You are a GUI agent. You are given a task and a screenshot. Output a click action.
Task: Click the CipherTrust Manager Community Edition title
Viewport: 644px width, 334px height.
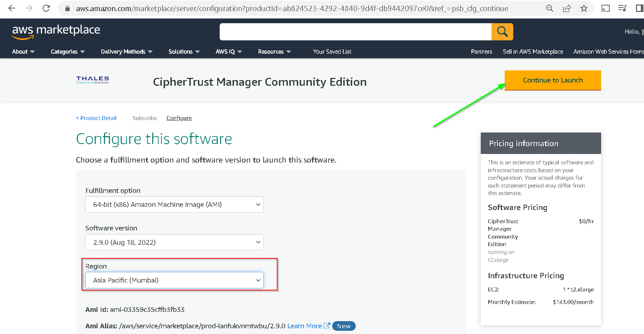260,82
